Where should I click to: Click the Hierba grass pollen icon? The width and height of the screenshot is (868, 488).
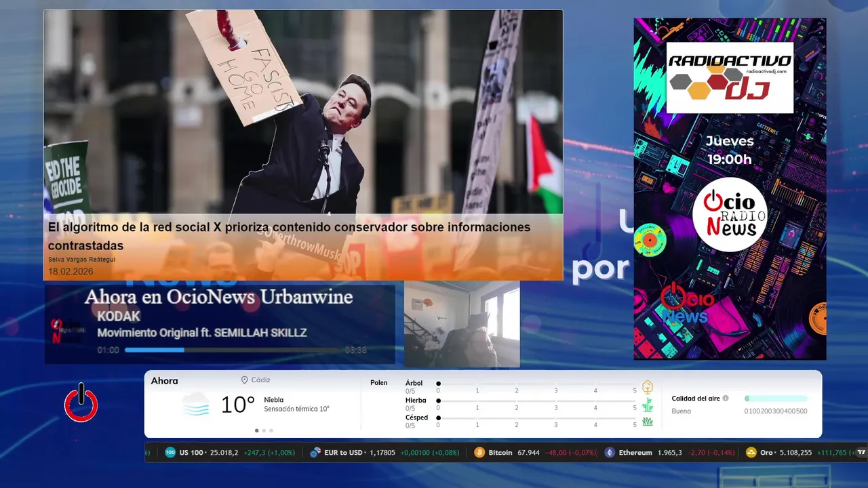pos(648,405)
